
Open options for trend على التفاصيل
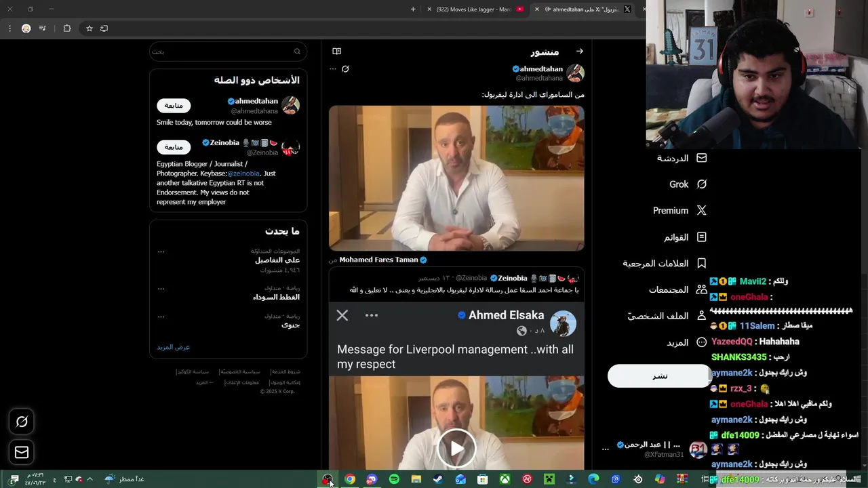pyautogui.click(x=161, y=251)
